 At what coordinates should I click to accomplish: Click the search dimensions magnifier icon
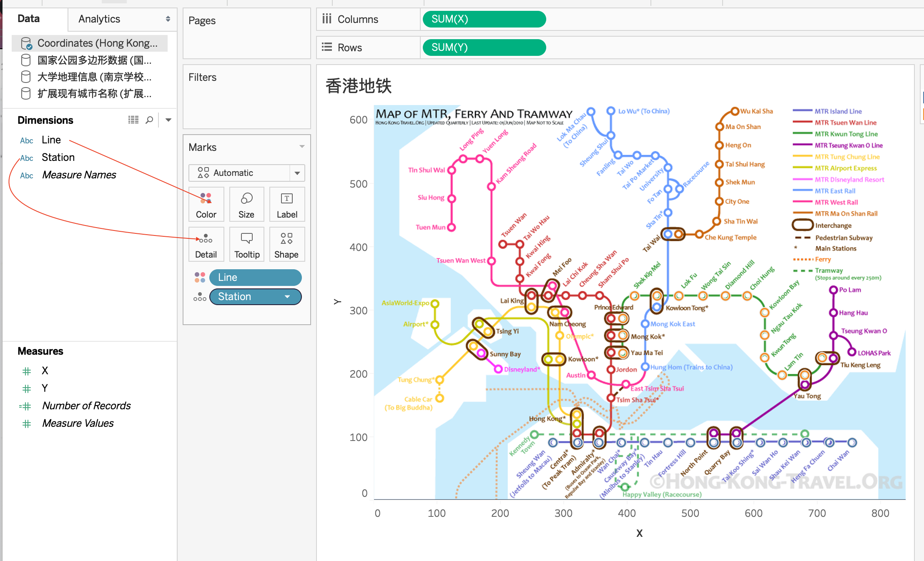149,120
